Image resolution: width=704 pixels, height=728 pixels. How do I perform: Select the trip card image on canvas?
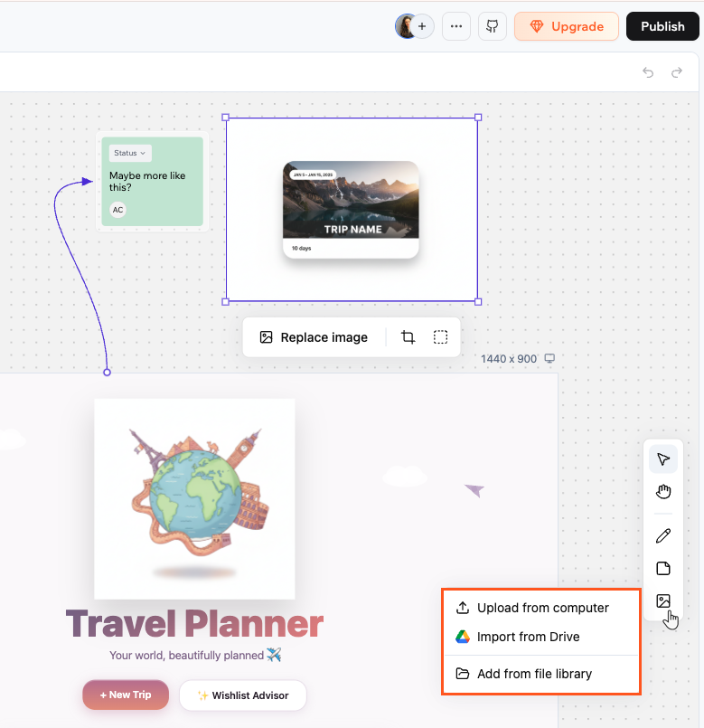coord(351,209)
